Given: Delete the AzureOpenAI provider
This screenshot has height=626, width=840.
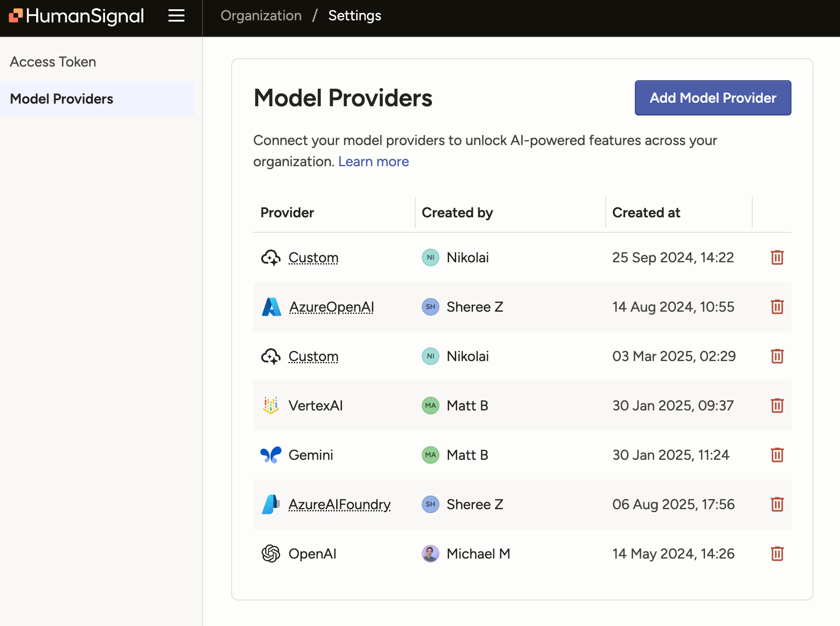Looking at the screenshot, I should click(777, 307).
